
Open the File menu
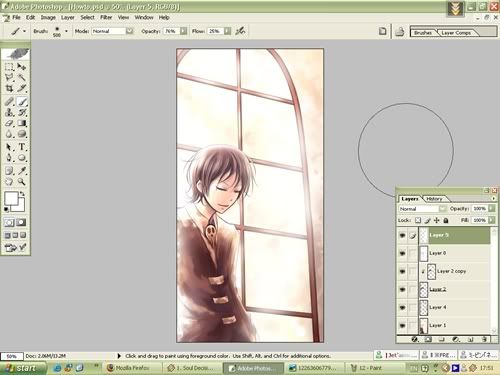(16, 17)
